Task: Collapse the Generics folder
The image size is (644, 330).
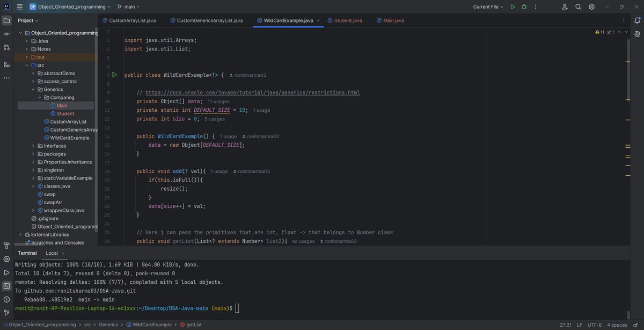Action: point(33,89)
